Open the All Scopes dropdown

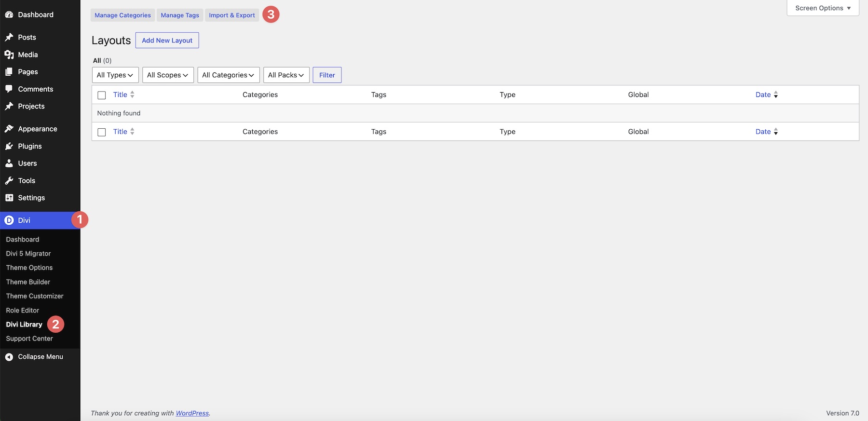click(168, 75)
